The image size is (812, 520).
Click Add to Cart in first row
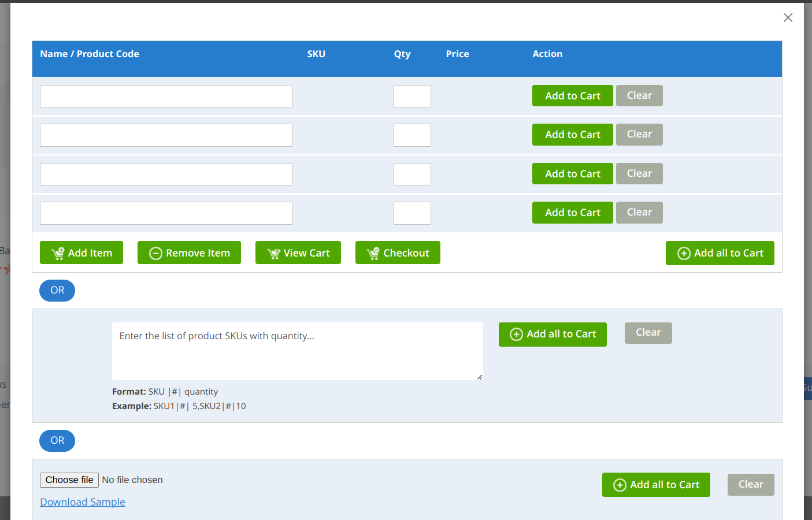572,96
